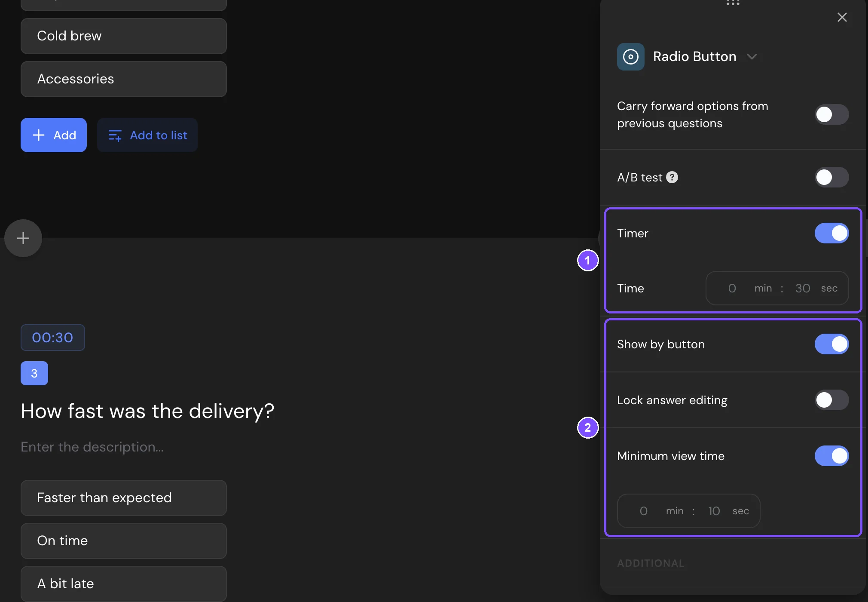
Task: Select the Faster than expected answer
Action: point(124,498)
